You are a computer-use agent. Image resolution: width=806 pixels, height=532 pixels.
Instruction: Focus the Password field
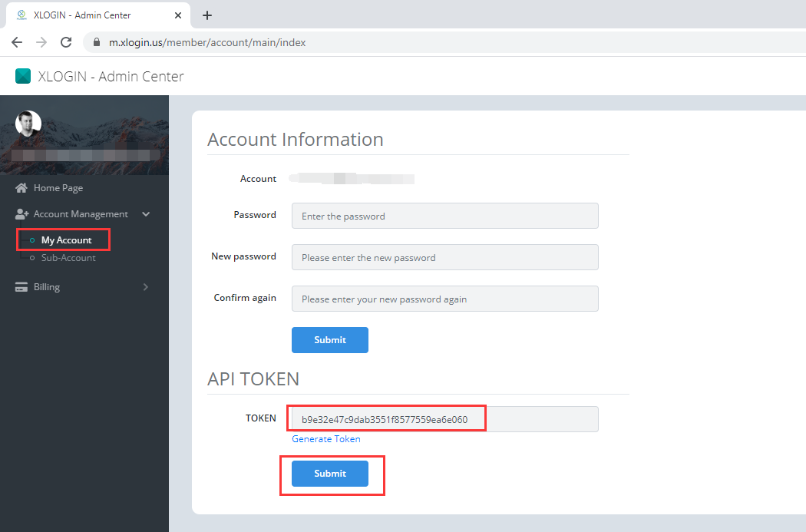(445, 216)
